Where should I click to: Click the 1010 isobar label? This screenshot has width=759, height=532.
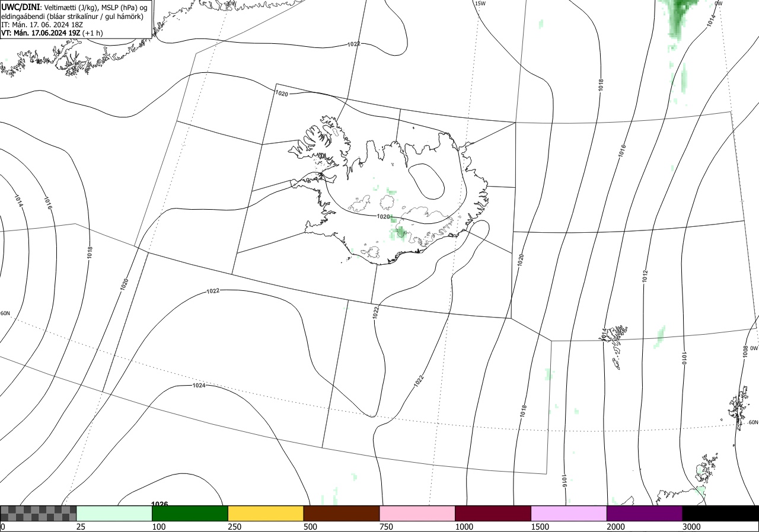[684, 358]
